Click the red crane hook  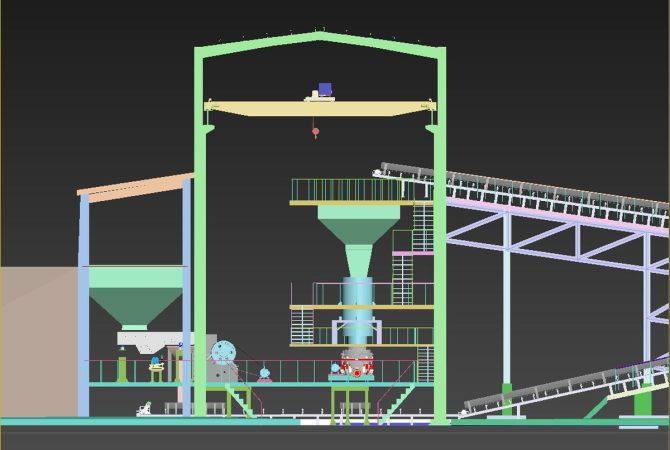coord(315,131)
